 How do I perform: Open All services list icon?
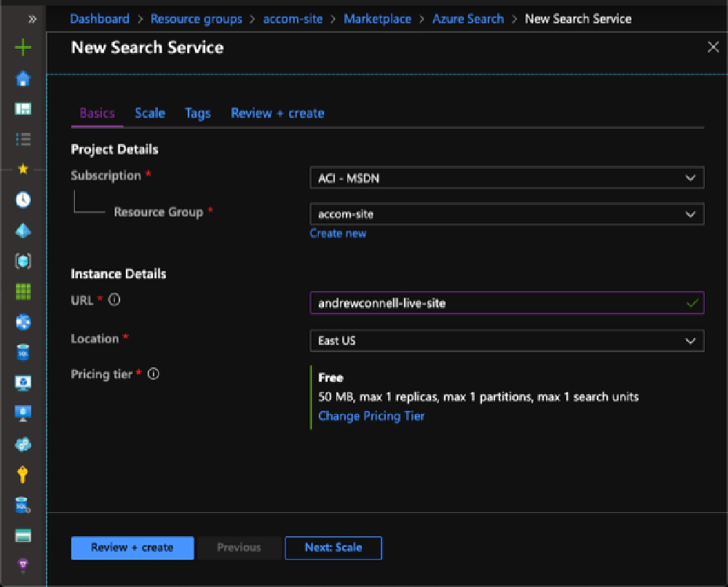23,139
